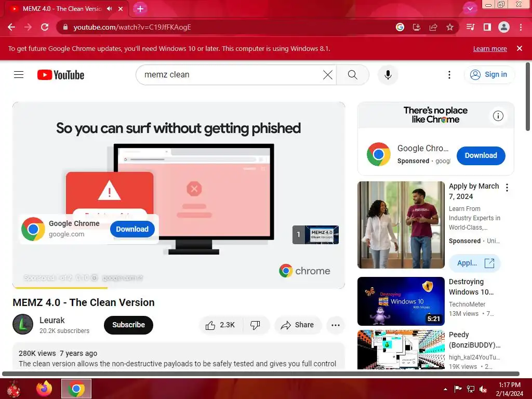Open Destroying Windows 10 video title
The width and height of the screenshot is (532, 399).
point(471,287)
